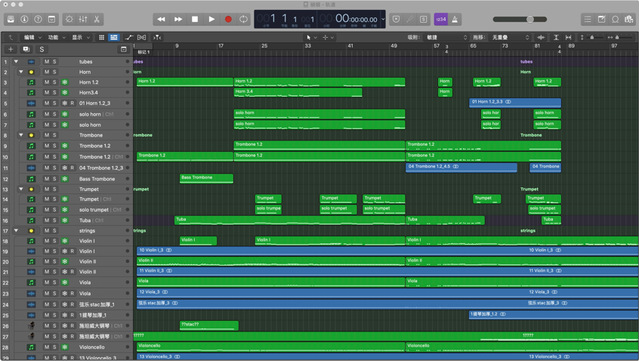Open the secondary tool menu
Image resolution: width=639 pixels, height=361 pixels.
tap(328, 37)
